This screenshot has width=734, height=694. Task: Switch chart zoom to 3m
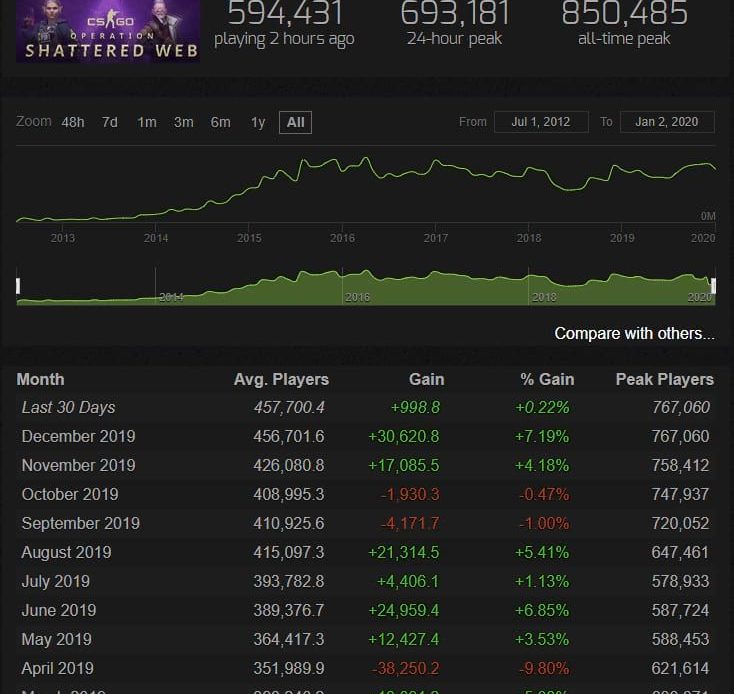point(184,122)
